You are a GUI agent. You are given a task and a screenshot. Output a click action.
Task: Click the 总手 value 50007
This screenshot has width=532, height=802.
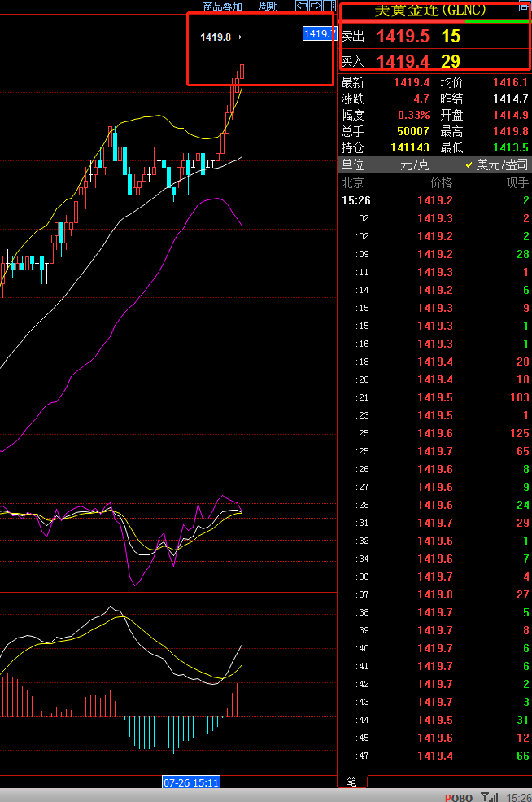(413, 131)
